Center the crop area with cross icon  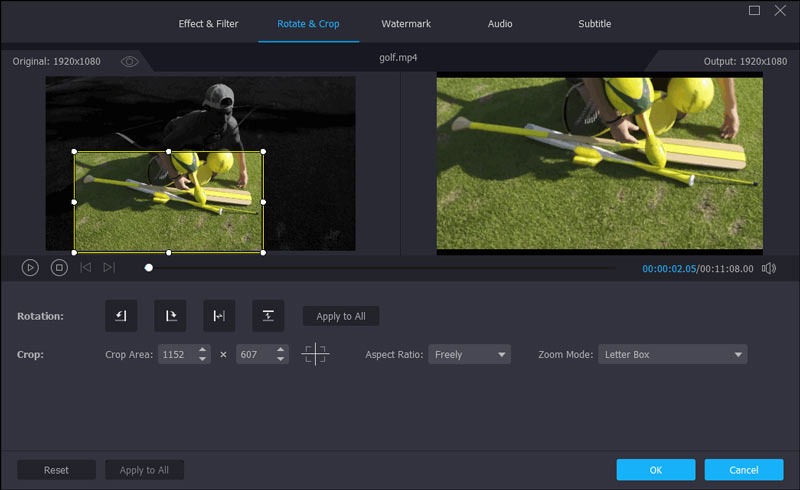coord(315,355)
